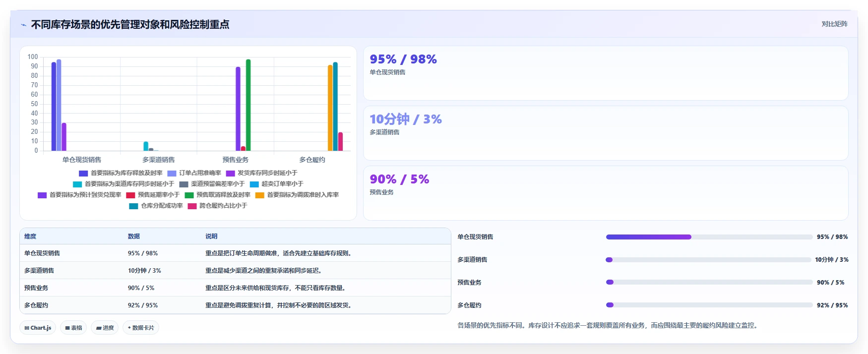Toggle the 仓库分配成功率 legend item
Screen dimensions: 868x354
pyautogui.click(x=156, y=206)
